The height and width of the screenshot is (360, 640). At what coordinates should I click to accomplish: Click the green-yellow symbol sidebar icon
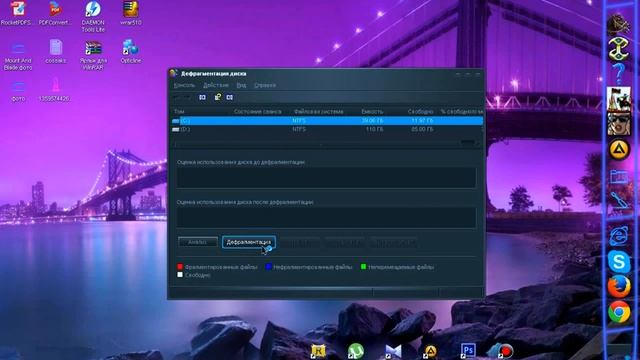619,49
